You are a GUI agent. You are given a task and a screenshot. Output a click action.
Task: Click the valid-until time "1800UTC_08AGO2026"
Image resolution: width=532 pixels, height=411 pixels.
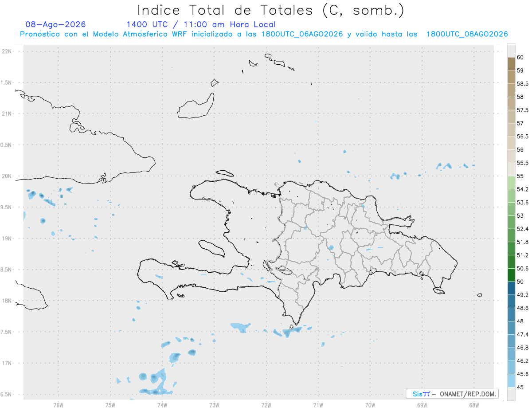467,34
